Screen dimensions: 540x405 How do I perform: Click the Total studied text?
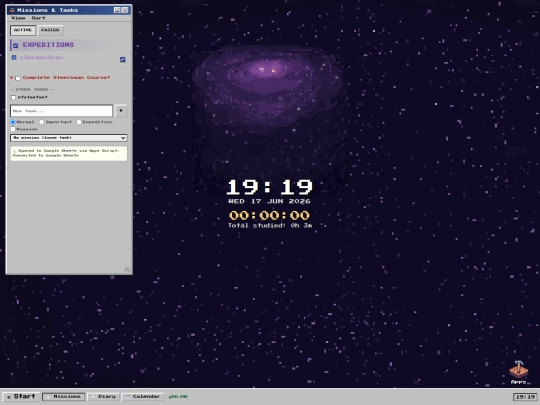(270, 226)
